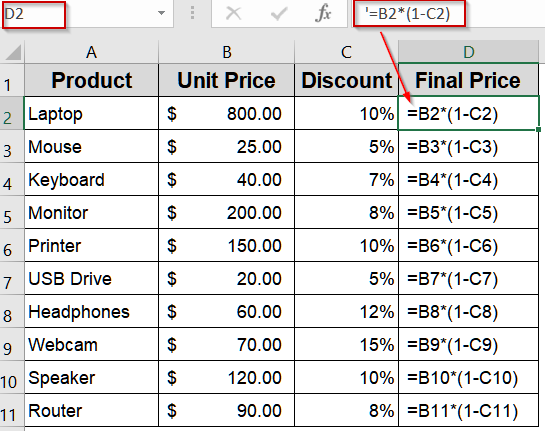Click the Select All corner triangle

[x=13, y=52]
